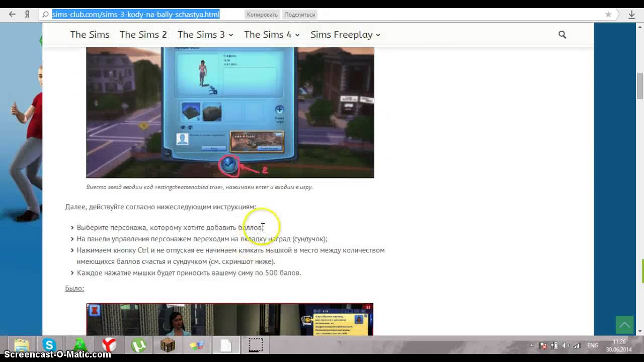Open battery power tray icon
This screenshot has height=362, width=644.
click(554, 345)
